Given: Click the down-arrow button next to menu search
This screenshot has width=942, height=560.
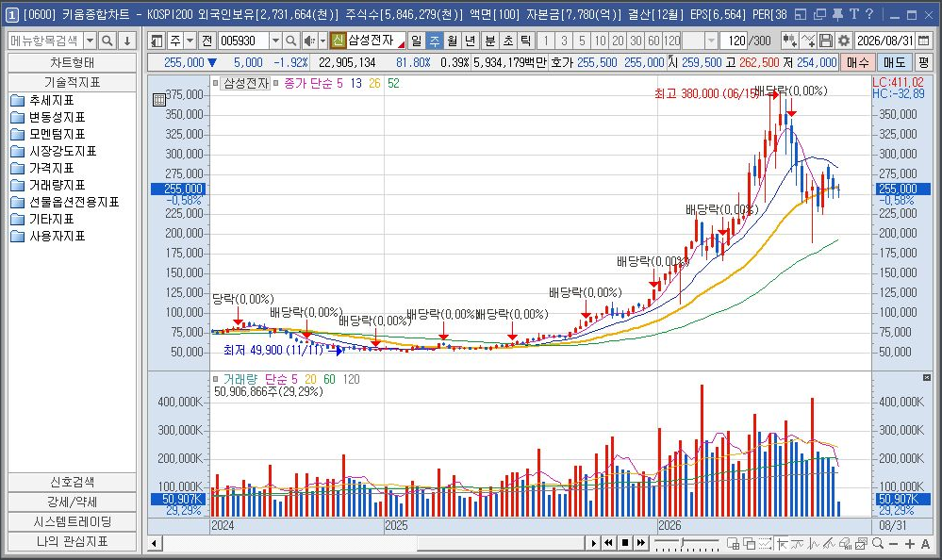Looking at the screenshot, I should pos(127,41).
